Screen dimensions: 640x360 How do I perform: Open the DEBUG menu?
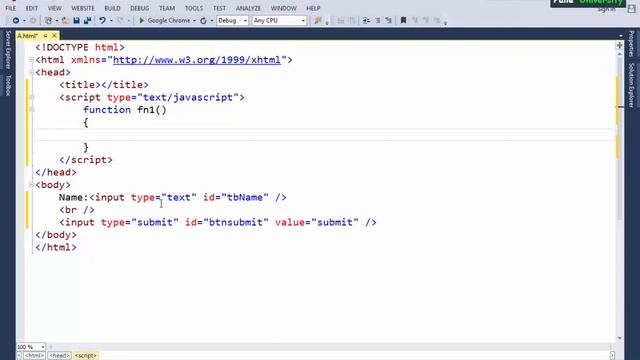140,8
